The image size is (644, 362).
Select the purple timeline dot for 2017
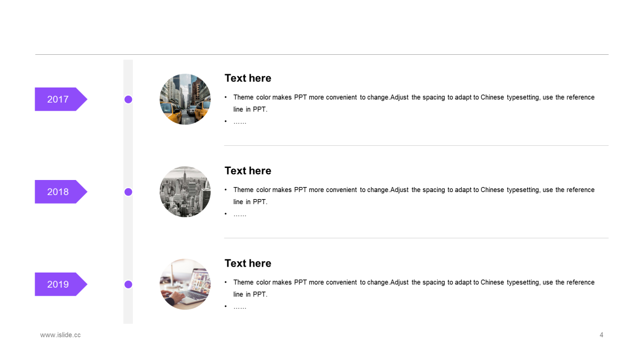point(128,99)
